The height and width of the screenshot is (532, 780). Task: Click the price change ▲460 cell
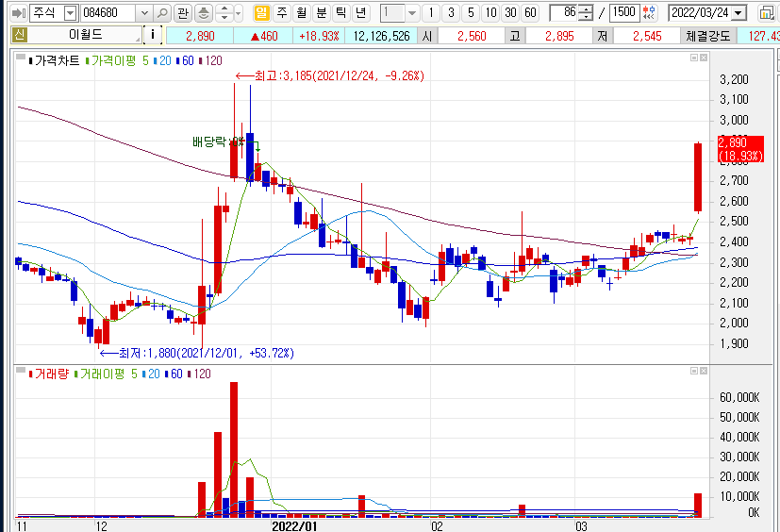click(263, 37)
